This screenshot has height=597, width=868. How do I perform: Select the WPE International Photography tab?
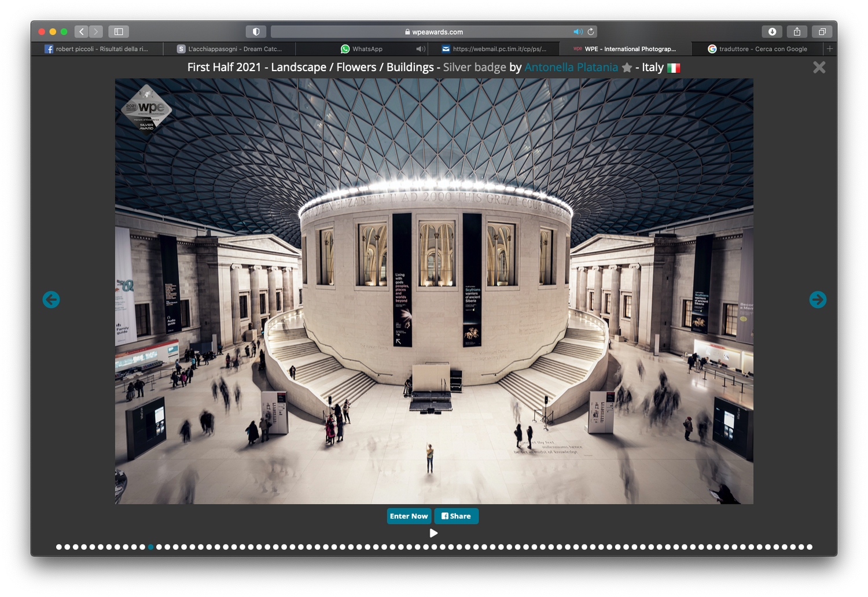626,49
